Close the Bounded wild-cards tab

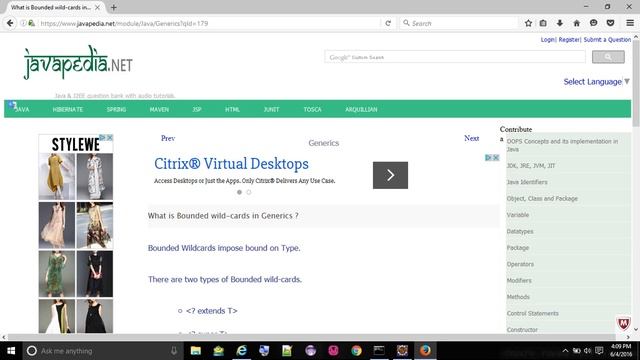(97, 7)
